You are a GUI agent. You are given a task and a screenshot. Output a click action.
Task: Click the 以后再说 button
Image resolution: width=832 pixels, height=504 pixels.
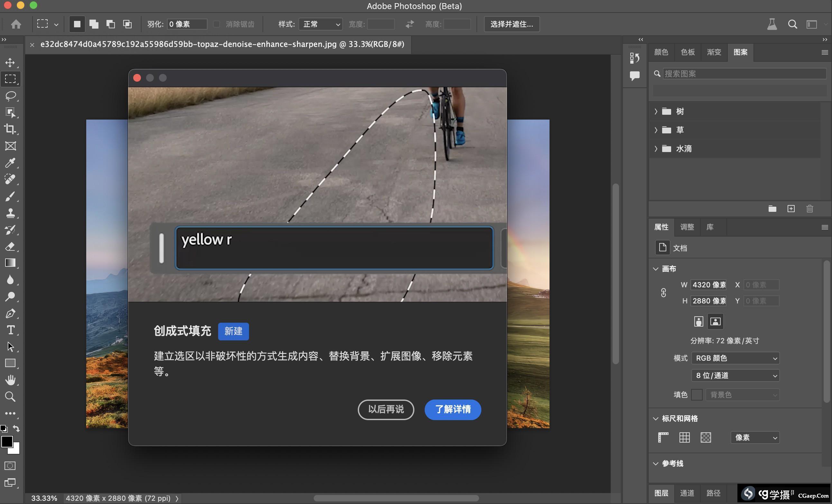386,410
